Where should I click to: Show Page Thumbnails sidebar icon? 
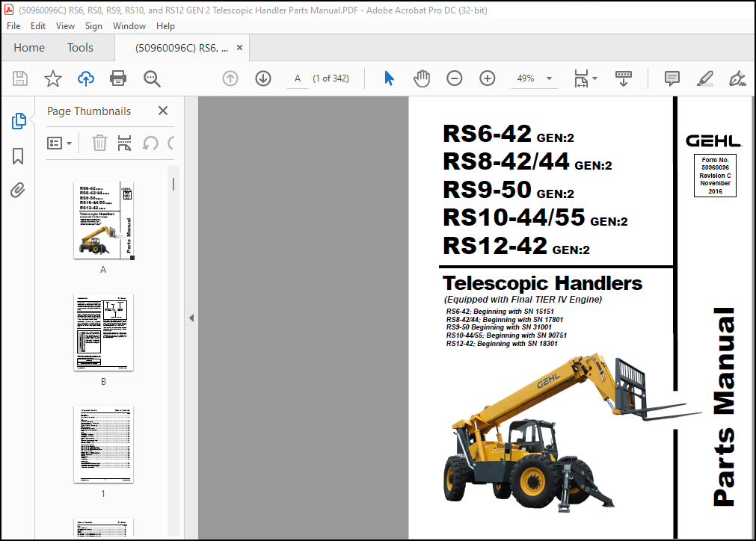pyautogui.click(x=19, y=121)
